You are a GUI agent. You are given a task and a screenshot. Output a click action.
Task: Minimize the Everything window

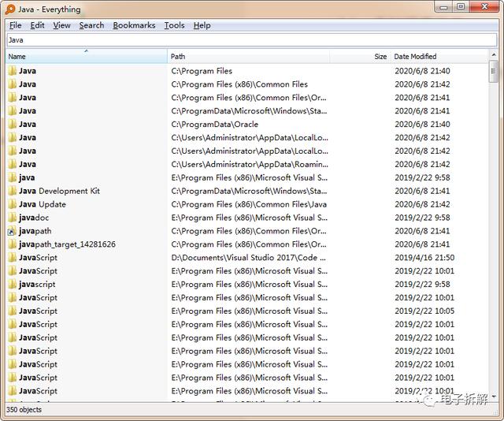coord(443,7)
